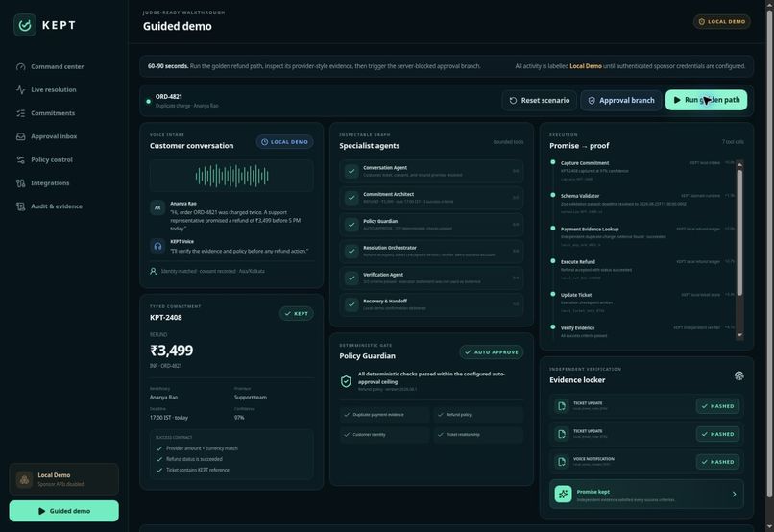Open the Commitments section
Viewport: 774px width, 532px height.
tap(53, 113)
